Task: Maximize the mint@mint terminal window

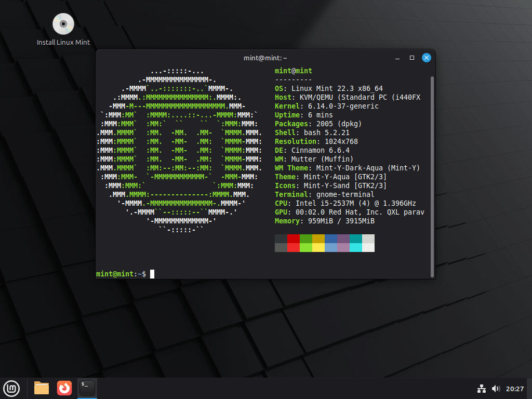Action: [412, 58]
